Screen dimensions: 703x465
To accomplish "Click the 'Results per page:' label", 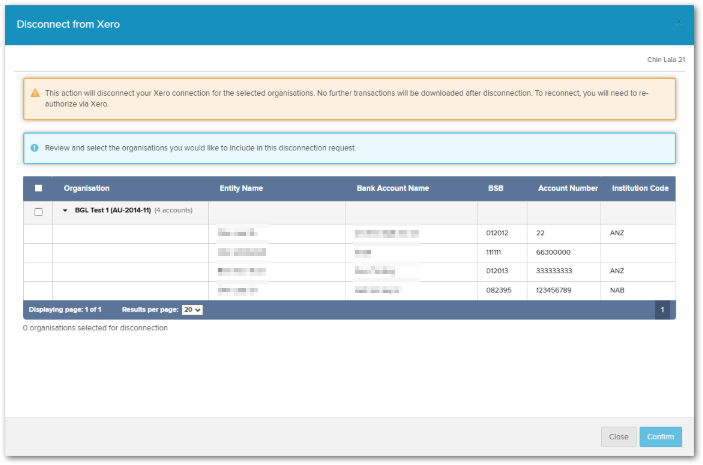I will 150,310.
